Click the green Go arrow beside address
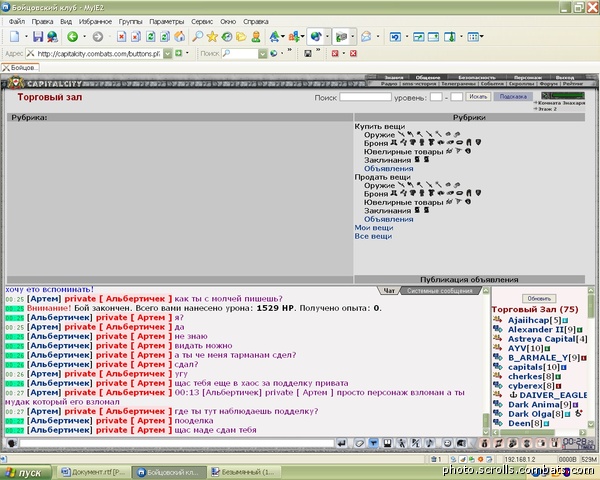600x480 pixels. [x=179, y=54]
